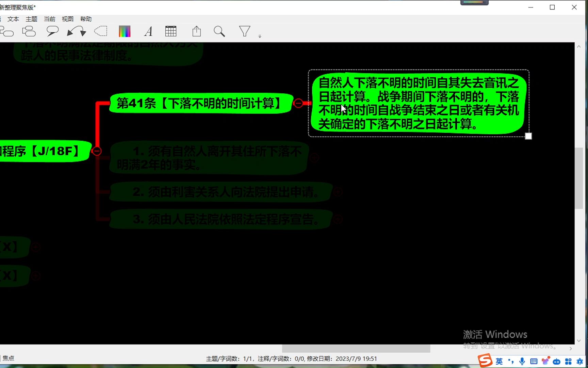
Task: Open the font style tool (A icon)
Action: pos(148,32)
